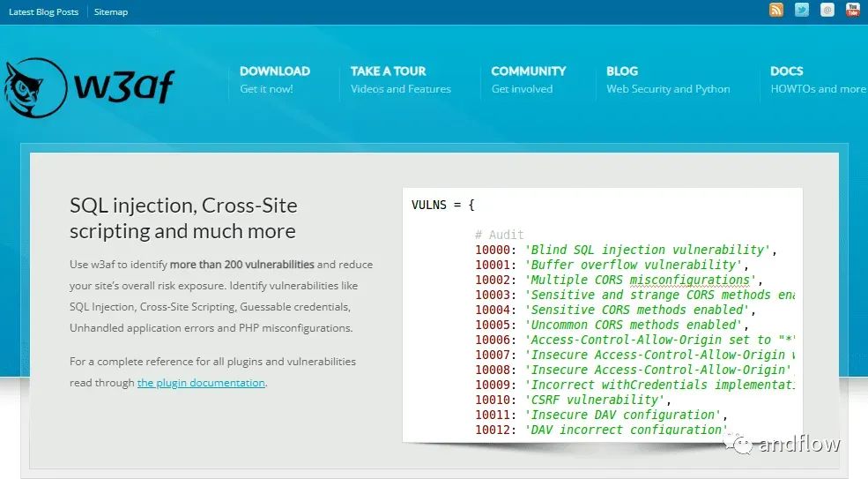Select line 10000 'Blind SQL injection vulnerability'

tap(626, 250)
